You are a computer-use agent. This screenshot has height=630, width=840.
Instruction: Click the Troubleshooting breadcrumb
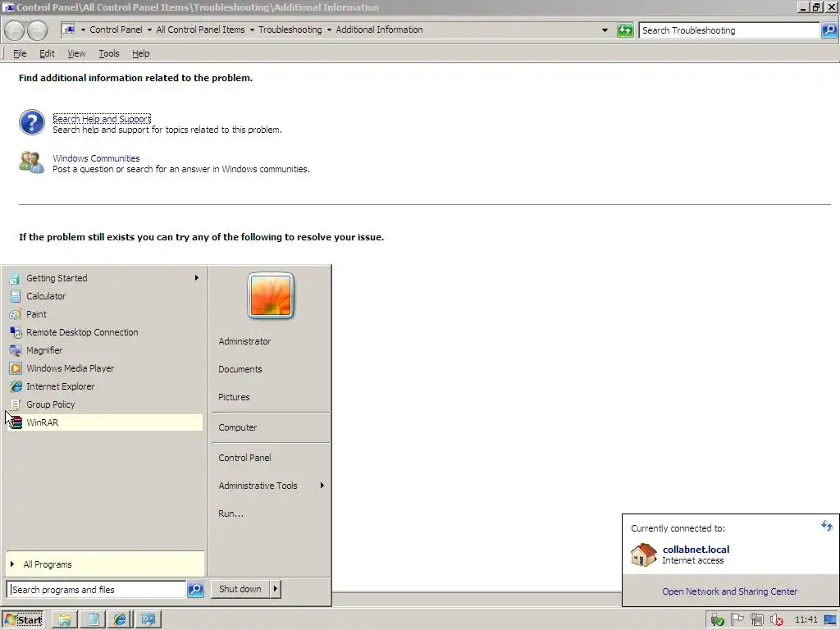click(x=290, y=30)
